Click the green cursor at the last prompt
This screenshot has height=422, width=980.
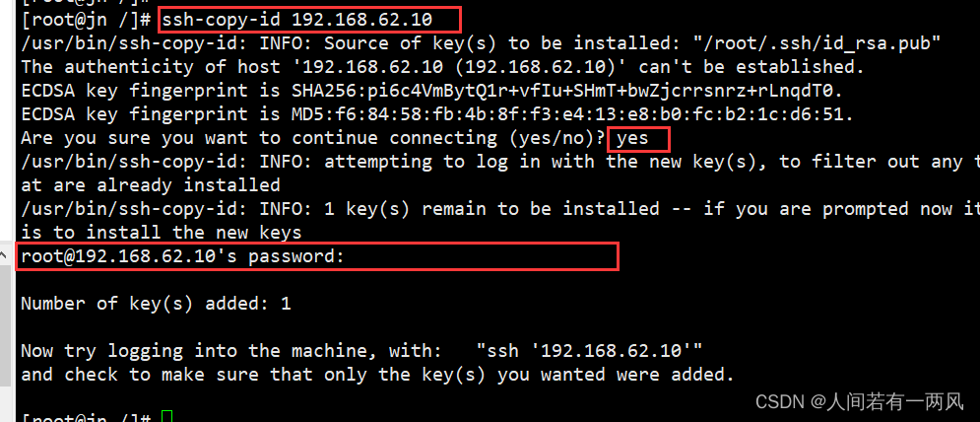(x=165, y=417)
